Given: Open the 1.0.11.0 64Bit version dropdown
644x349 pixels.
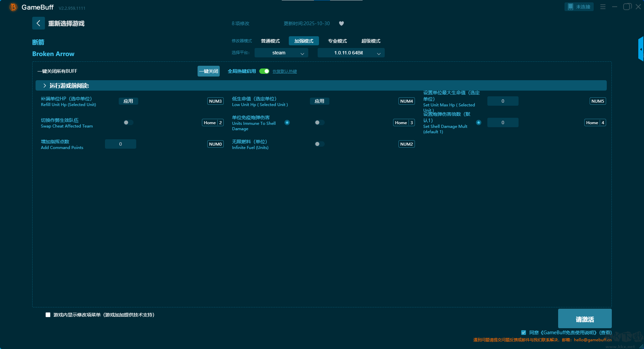Looking at the screenshot, I should point(351,53).
